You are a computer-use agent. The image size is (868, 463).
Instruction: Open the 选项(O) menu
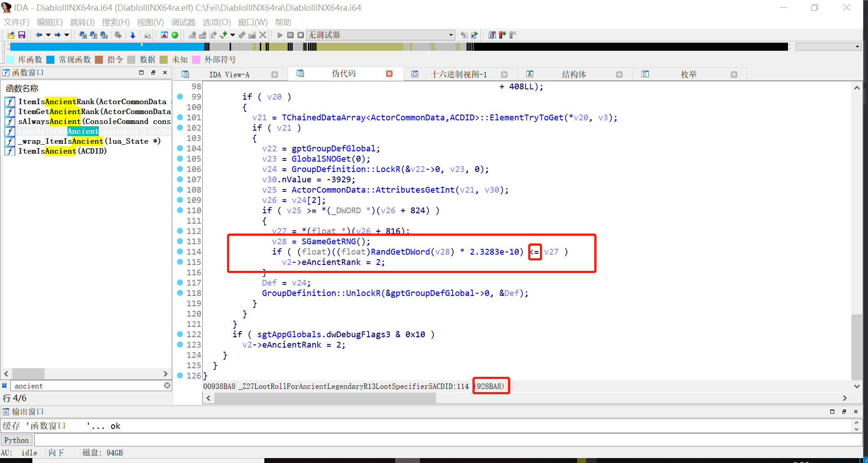pos(216,22)
